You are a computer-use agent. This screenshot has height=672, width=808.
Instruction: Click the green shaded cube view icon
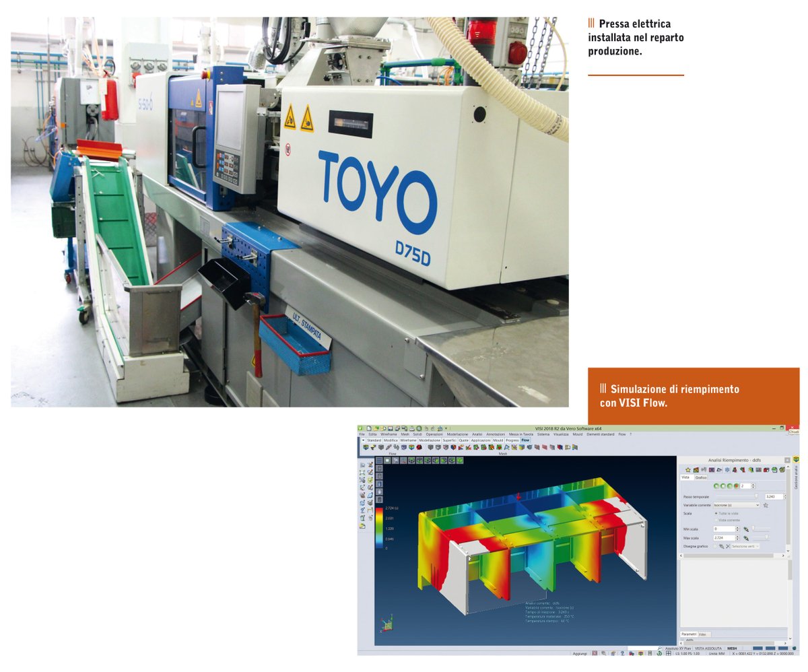point(460,461)
